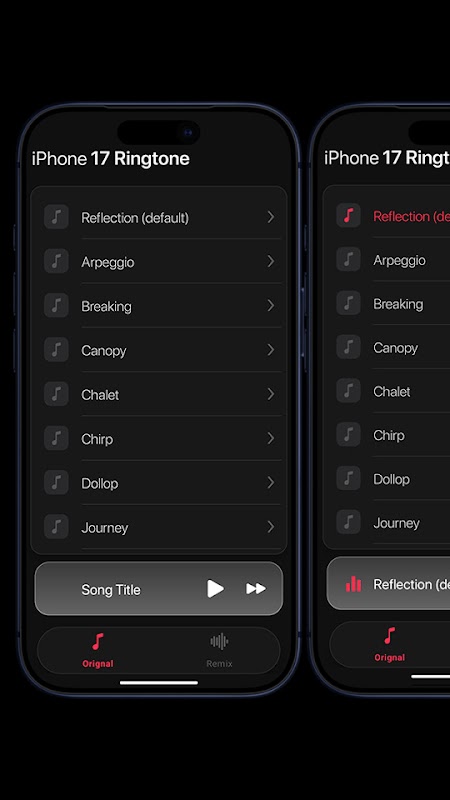Open the Arpeggio chevron arrow
The height and width of the screenshot is (800, 450).
271,261
